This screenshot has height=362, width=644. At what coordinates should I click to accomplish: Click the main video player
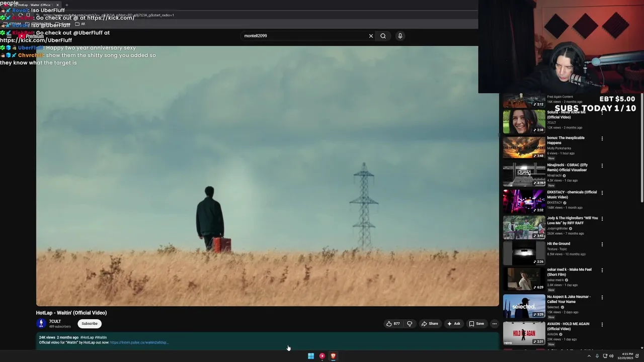tap(267, 176)
